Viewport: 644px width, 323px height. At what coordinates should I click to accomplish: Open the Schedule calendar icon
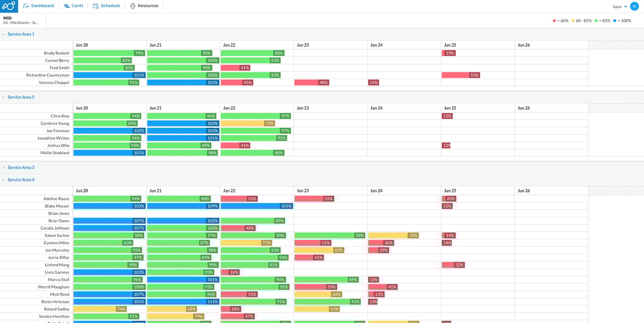pos(94,6)
